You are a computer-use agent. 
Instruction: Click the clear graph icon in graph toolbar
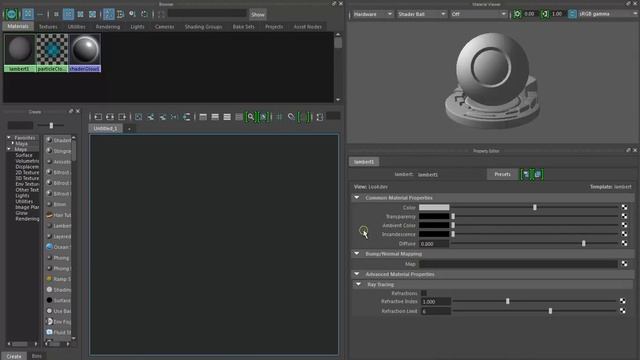pos(138,117)
